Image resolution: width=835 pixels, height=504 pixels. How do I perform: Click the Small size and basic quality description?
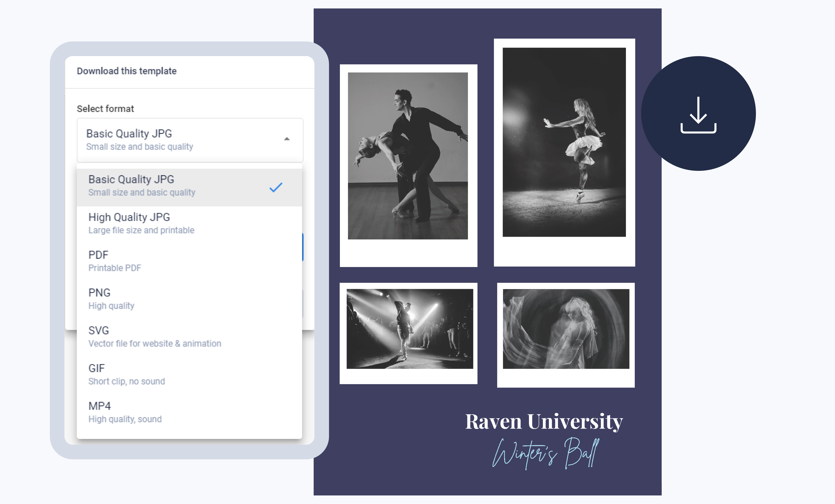140,147
